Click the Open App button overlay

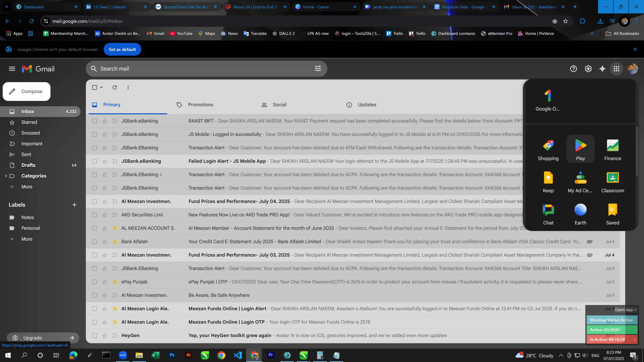[x=626, y=310]
